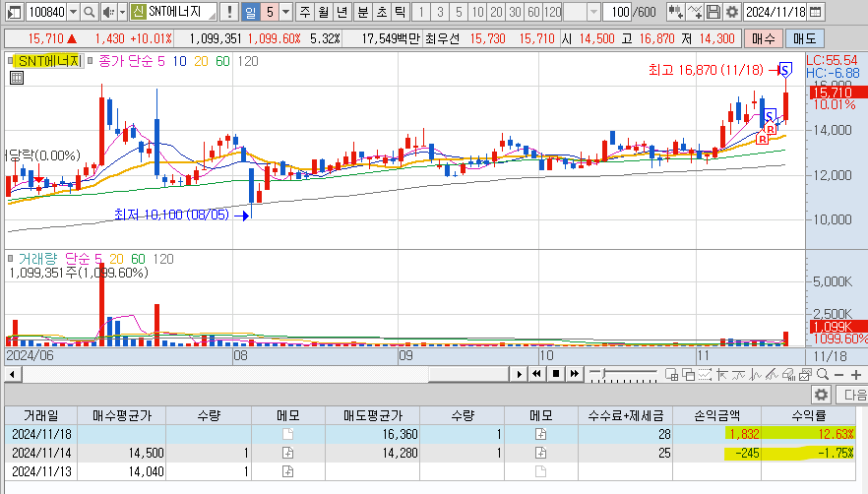Zoom out chart with minus icon
The image size is (868, 494).
coord(838,375)
